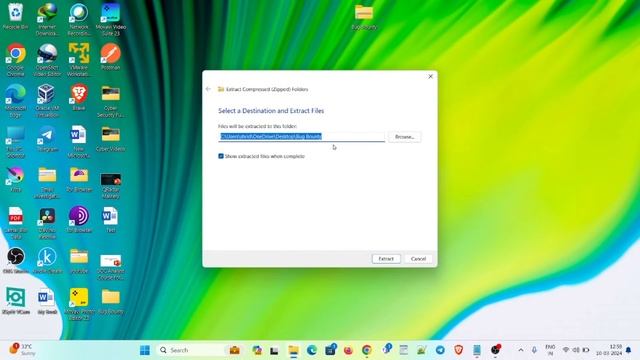The image size is (640, 360).
Task: Select Internet Download Manager desktop shortcut
Action: point(47,19)
